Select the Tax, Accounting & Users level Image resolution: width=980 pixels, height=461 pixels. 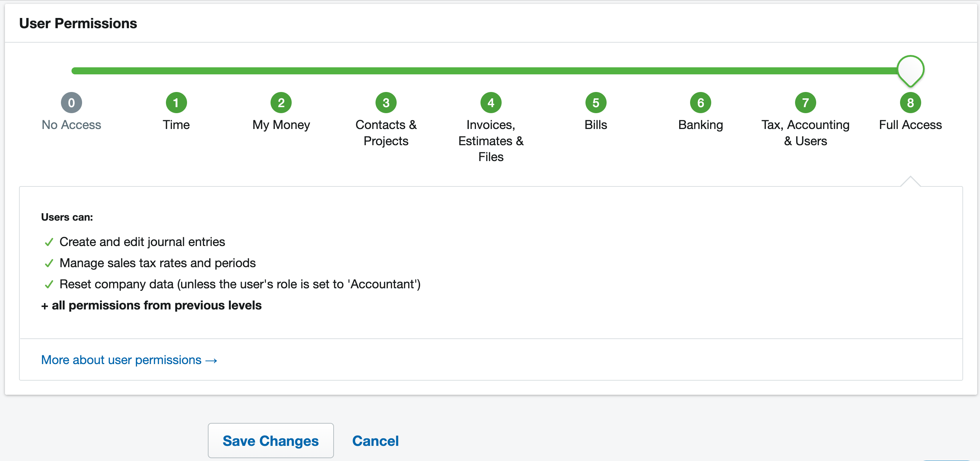[805, 103]
